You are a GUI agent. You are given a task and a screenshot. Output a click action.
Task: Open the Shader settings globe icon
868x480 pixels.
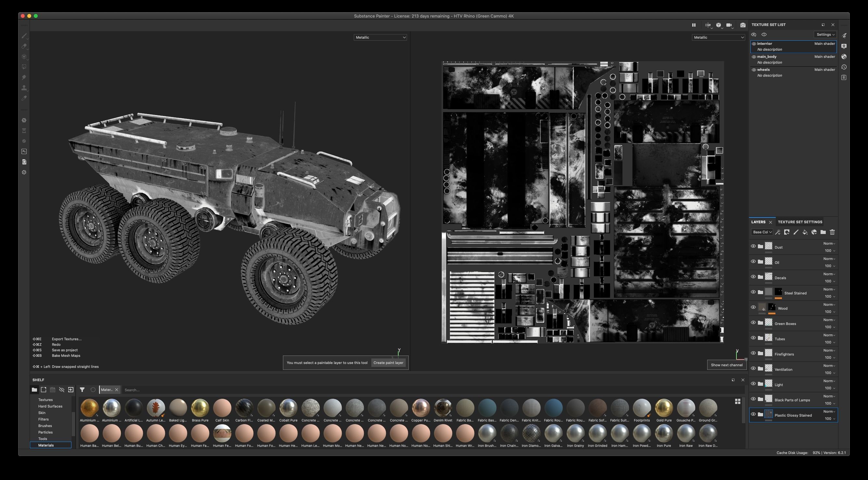[x=844, y=57]
